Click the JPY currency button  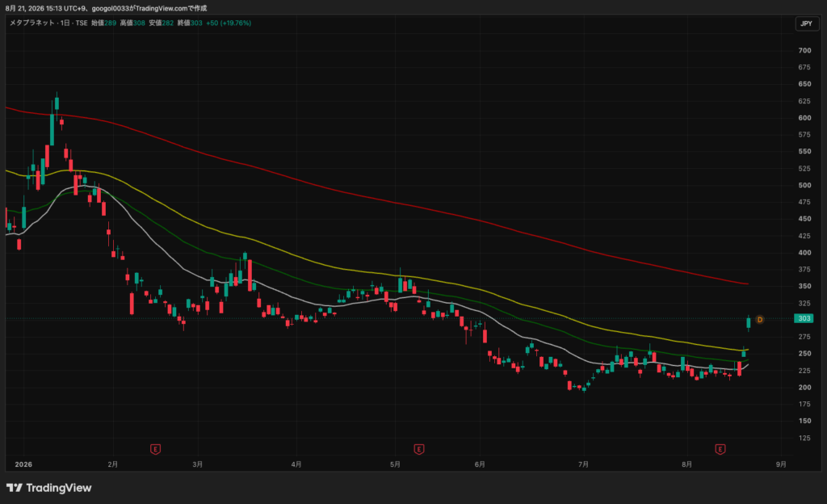(807, 23)
